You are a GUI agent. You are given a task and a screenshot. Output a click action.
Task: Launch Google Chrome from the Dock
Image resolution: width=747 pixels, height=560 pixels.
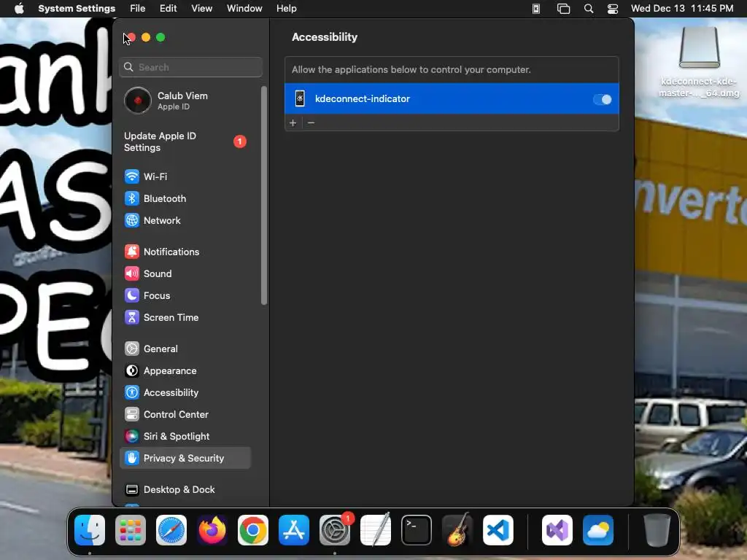pyautogui.click(x=253, y=530)
